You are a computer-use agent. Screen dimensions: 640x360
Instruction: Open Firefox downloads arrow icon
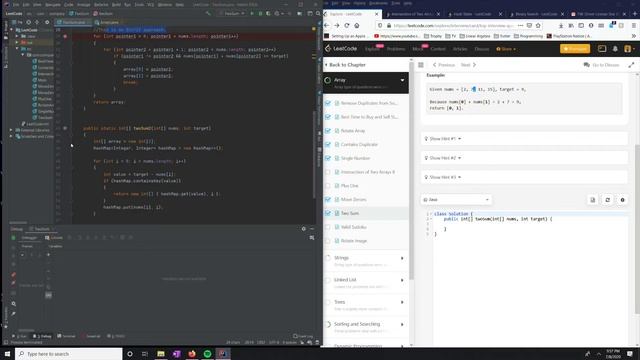click(x=561, y=25)
